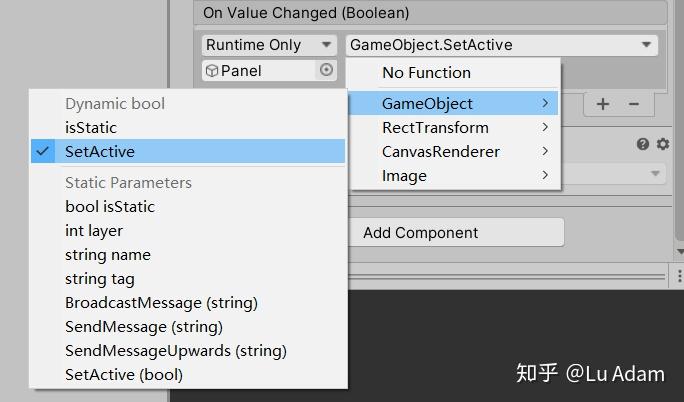The height and width of the screenshot is (402, 684).
Task: Click the cube icon in Panel field
Action: coord(211,71)
